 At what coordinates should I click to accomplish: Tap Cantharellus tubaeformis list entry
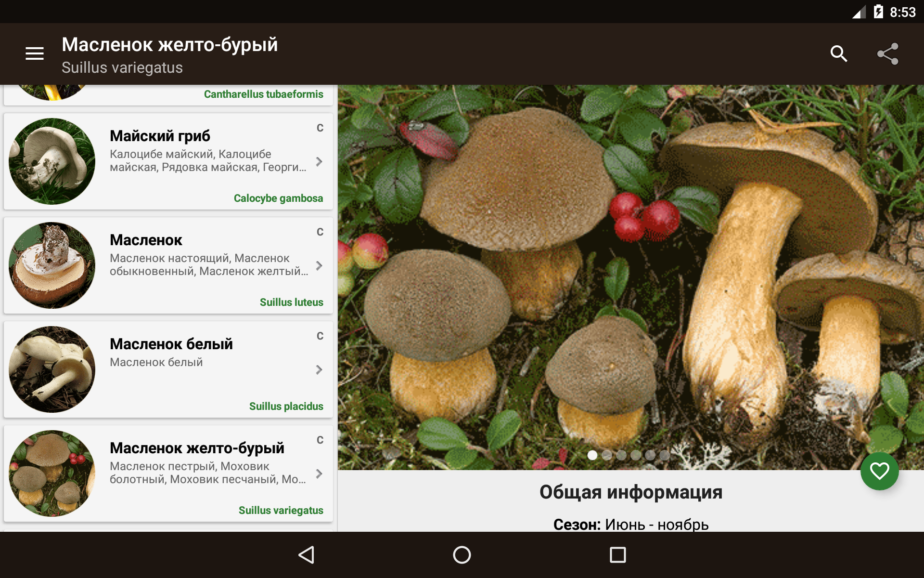click(168, 95)
